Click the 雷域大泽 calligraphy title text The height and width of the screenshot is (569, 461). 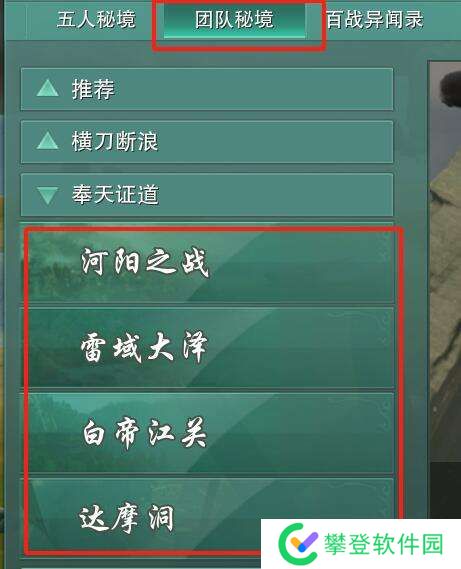pyautogui.click(x=144, y=347)
